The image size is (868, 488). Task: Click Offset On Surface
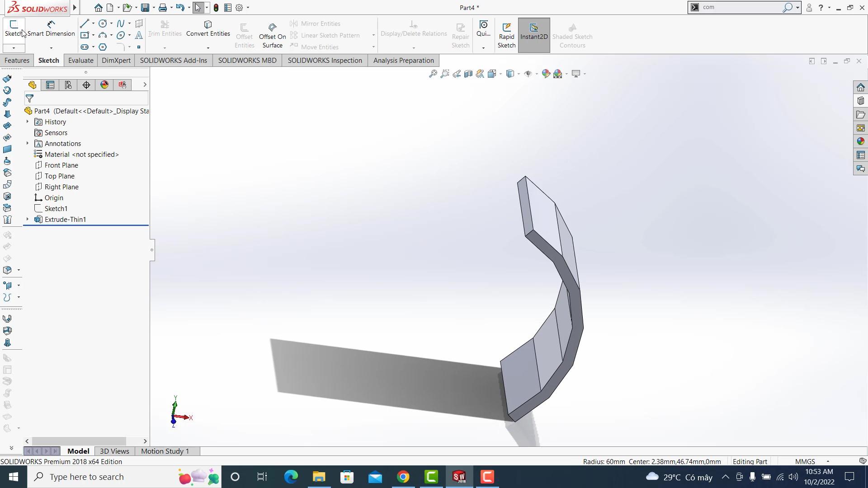pos(272,34)
